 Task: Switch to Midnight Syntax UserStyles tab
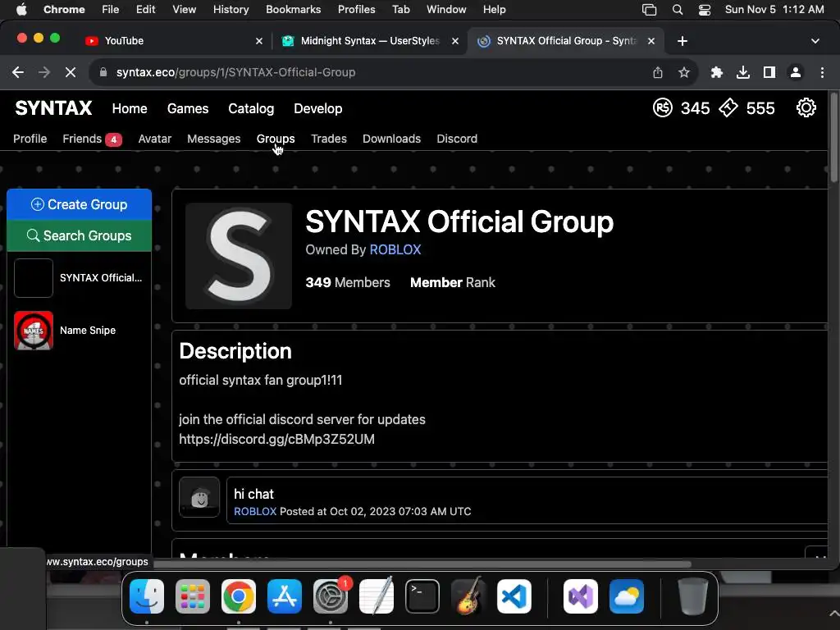(370, 41)
